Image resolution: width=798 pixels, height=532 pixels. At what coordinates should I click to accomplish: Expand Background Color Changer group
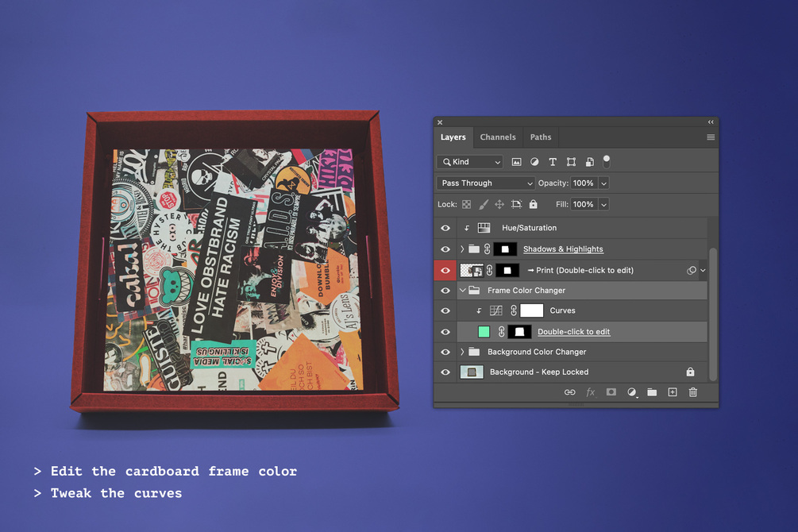click(x=462, y=352)
